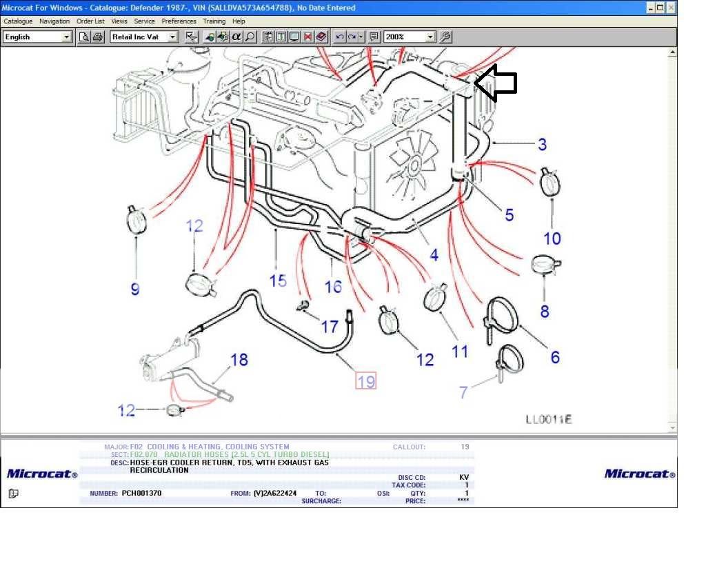Click the redo arrow icon

click(x=352, y=37)
